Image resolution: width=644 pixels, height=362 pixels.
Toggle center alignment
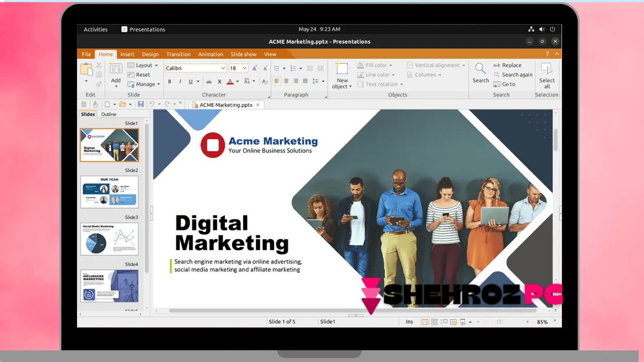[x=286, y=81]
